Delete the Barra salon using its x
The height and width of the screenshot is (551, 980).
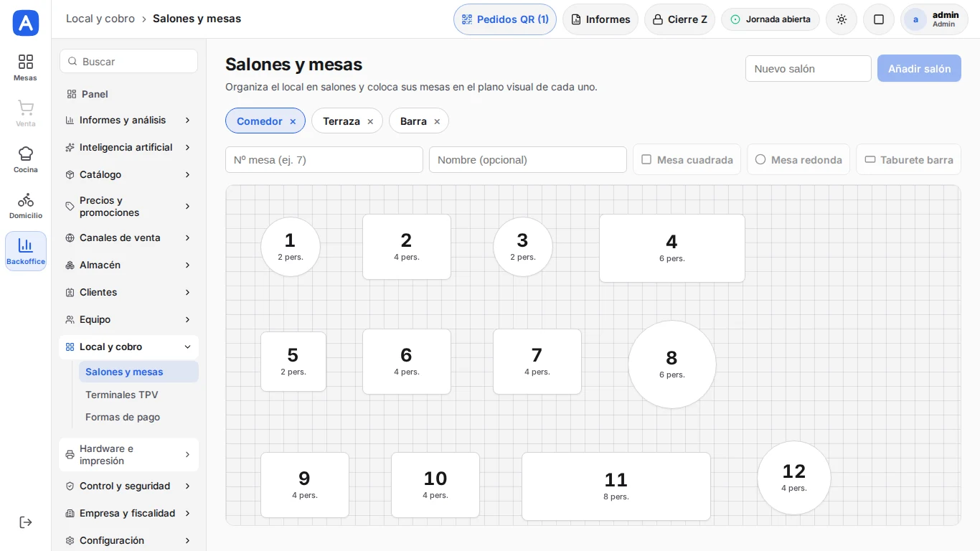coord(437,122)
